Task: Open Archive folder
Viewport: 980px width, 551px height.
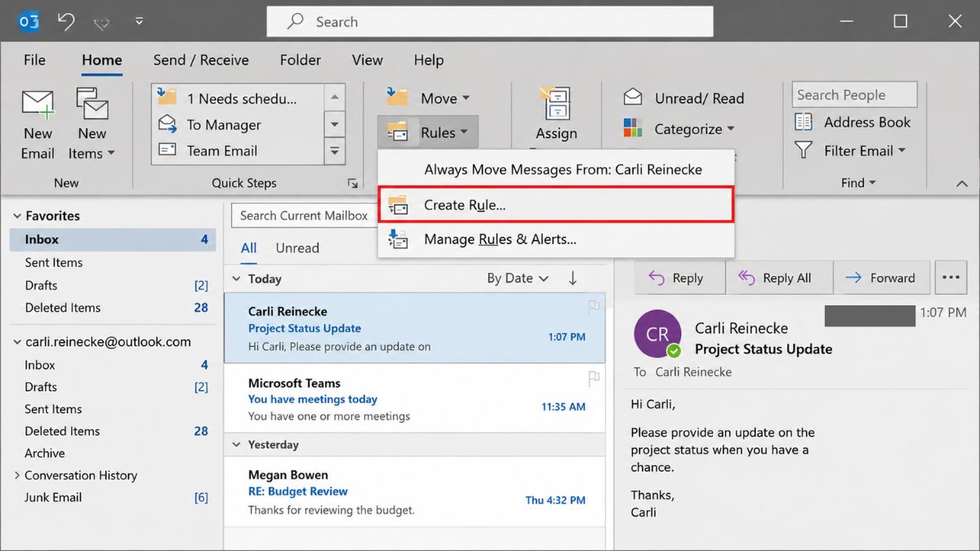Action: point(45,453)
